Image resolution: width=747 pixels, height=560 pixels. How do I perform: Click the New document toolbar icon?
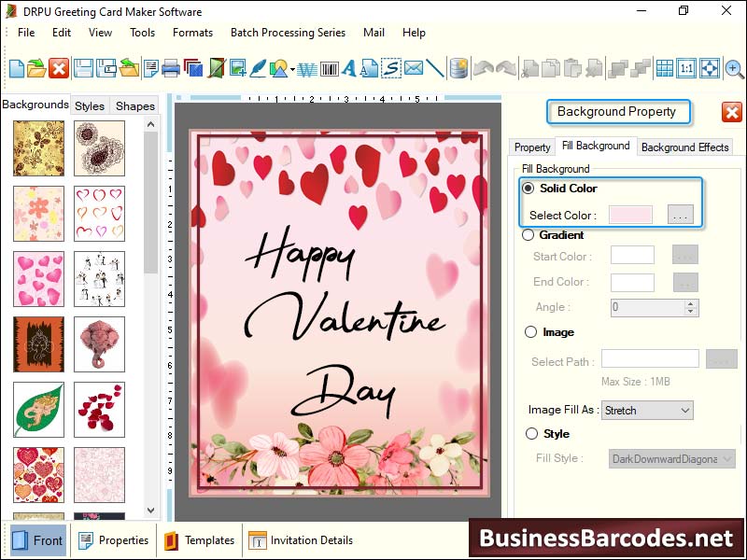16,68
